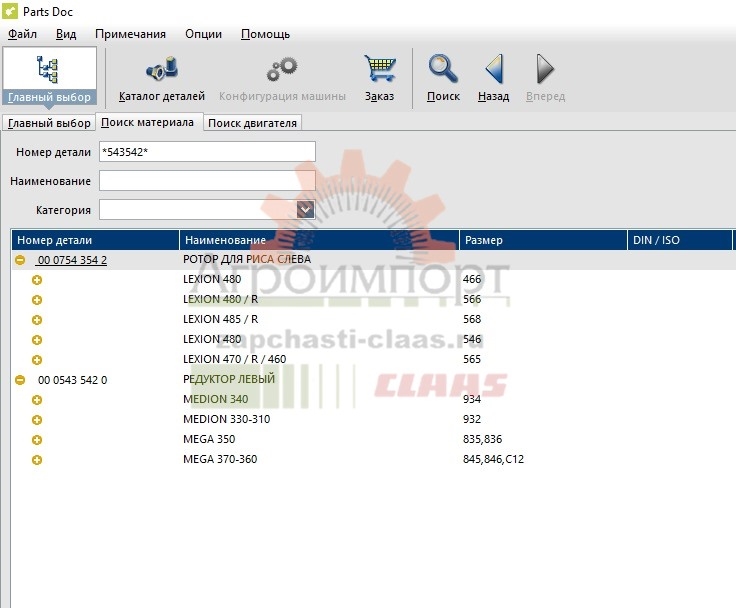Select РОТОР ДЛЯ РИСА СЛЕВА text
Viewport: 736px width, 608px height.
click(247, 259)
